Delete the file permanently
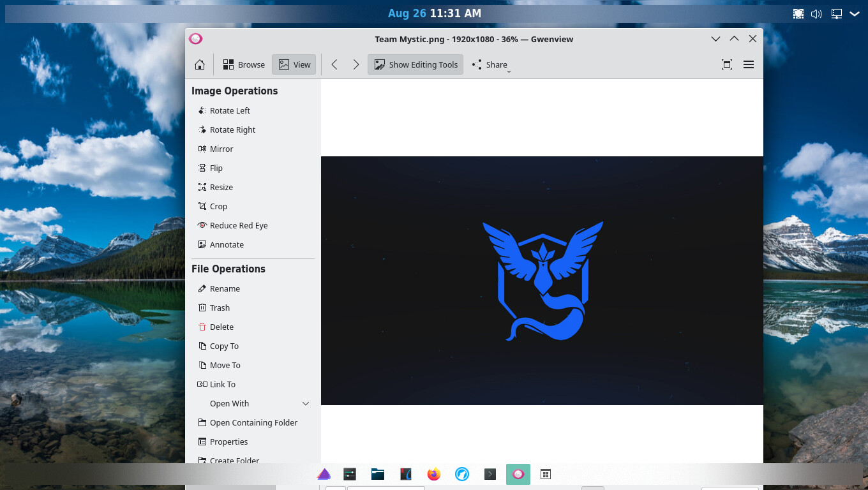This screenshot has width=868, height=490. [216, 327]
